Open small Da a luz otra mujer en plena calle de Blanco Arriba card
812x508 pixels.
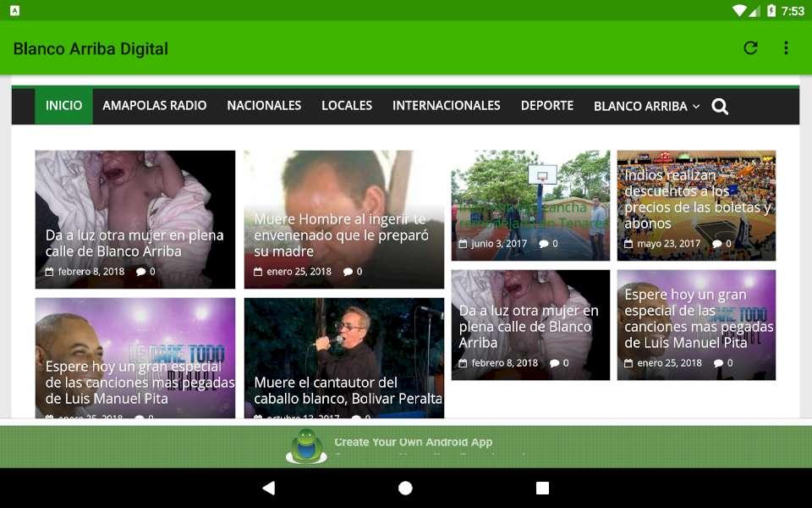531,325
